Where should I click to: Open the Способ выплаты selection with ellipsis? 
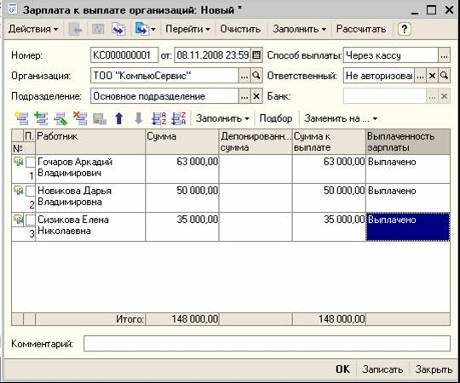point(444,55)
